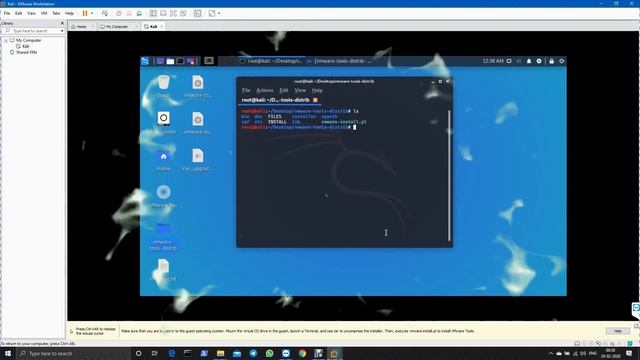Select Kali in the library tree
This screenshot has height=360, width=640.
[x=23, y=46]
